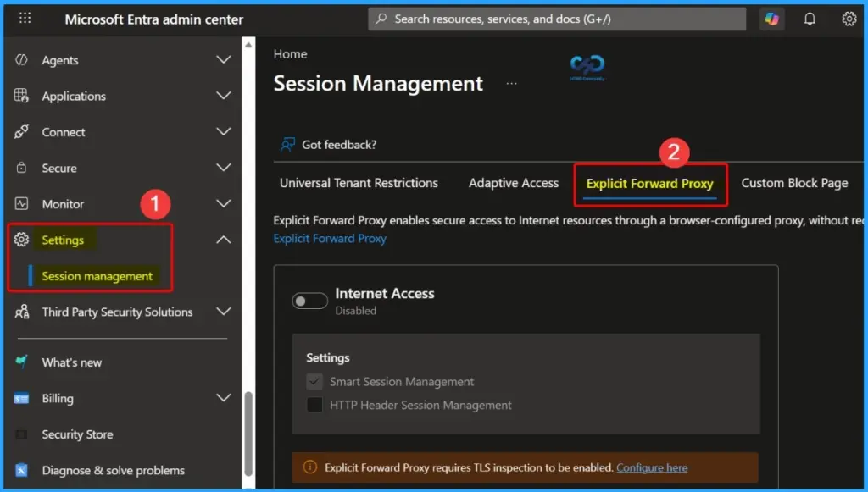Expand Third Party Security Solutions chevron

coord(224,312)
